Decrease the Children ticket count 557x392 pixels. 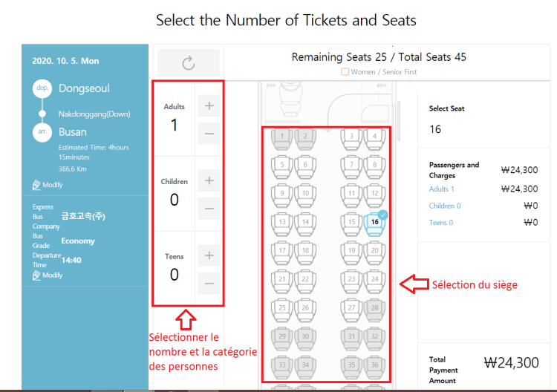coord(209,209)
